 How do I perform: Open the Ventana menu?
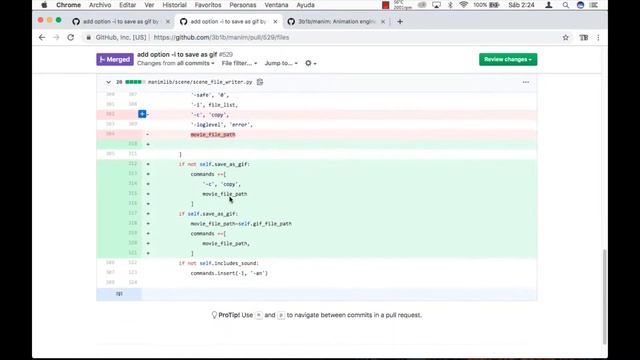pos(276,5)
